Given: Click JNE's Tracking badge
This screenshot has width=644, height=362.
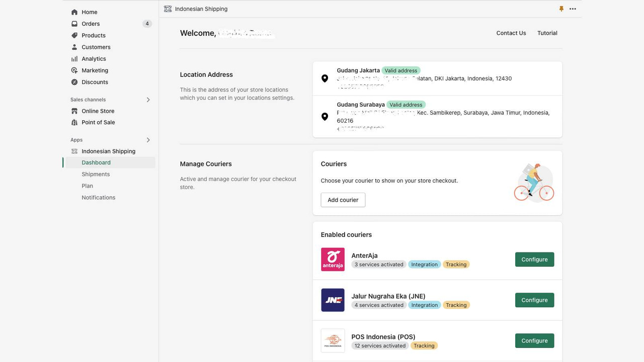Looking at the screenshot, I should tap(456, 305).
